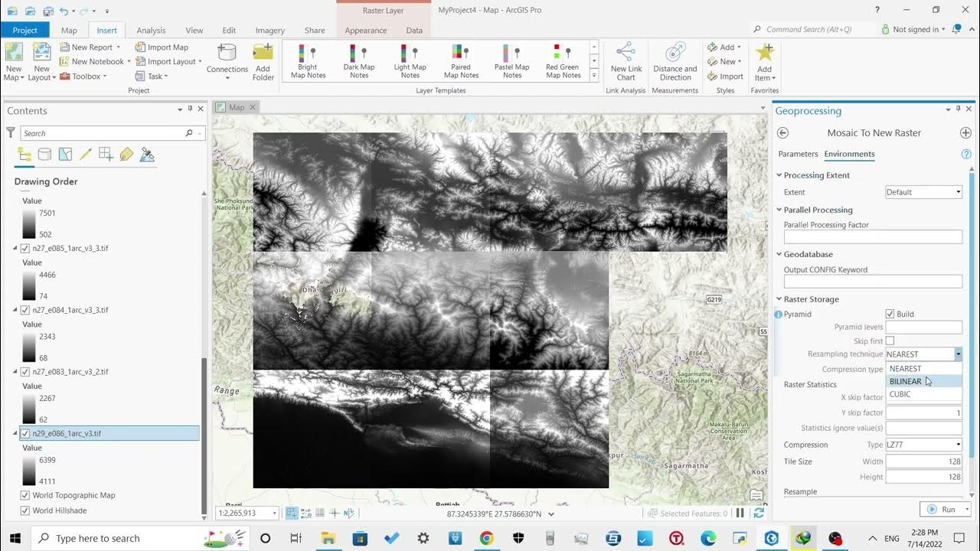Select List By Snapping icon
This screenshot has height=551, width=980.
click(106, 155)
